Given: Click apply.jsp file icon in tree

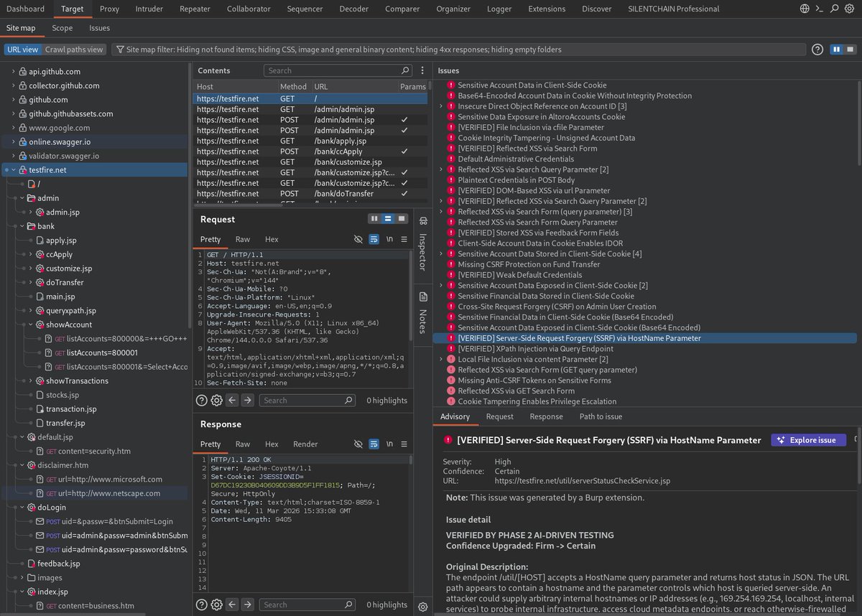Looking at the screenshot, I should (40, 241).
